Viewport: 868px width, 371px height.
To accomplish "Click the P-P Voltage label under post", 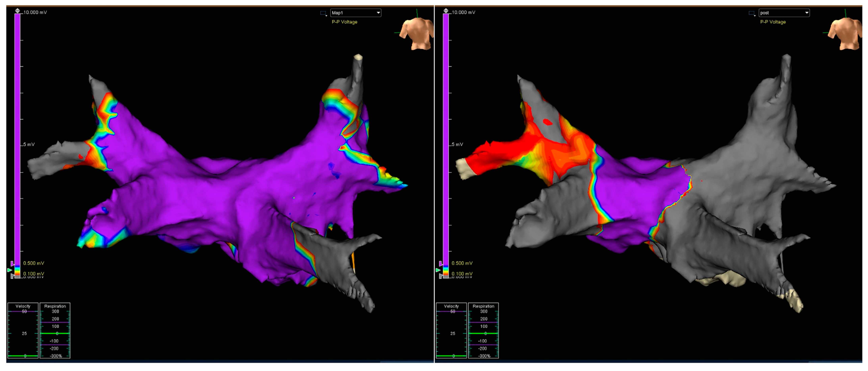I will [x=773, y=22].
